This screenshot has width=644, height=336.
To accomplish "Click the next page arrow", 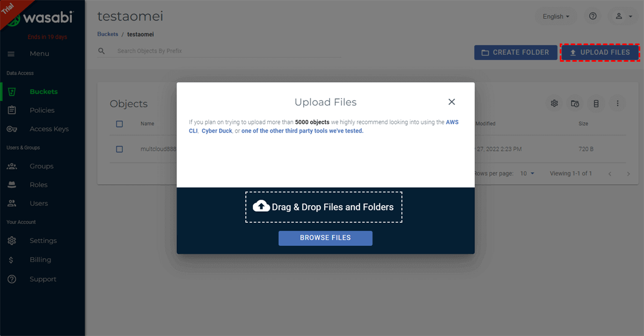I will pyautogui.click(x=628, y=174).
